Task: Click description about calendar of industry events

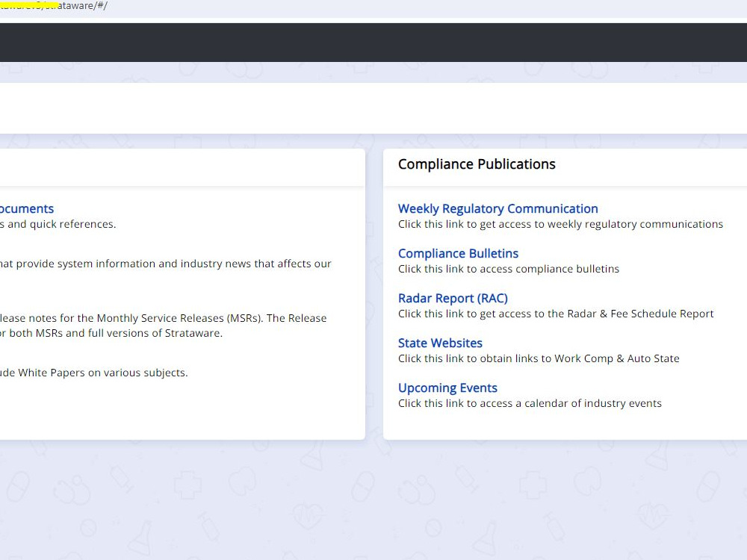Action: (x=530, y=403)
